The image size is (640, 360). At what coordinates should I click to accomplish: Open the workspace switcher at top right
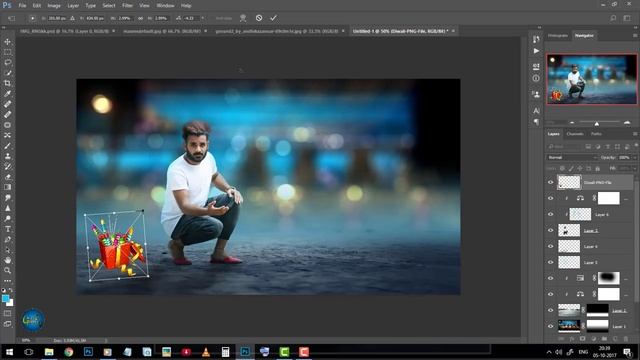(627, 18)
